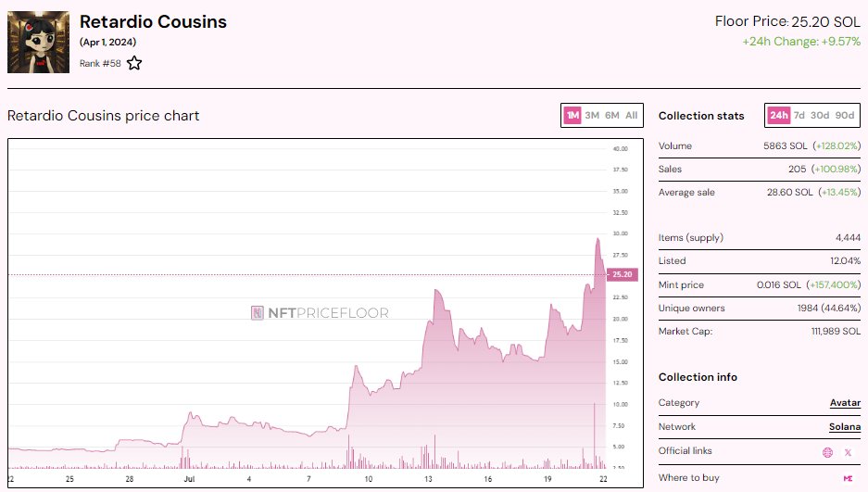
Task: Open the official X (Twitter) link icon
Action: (848, 453)
